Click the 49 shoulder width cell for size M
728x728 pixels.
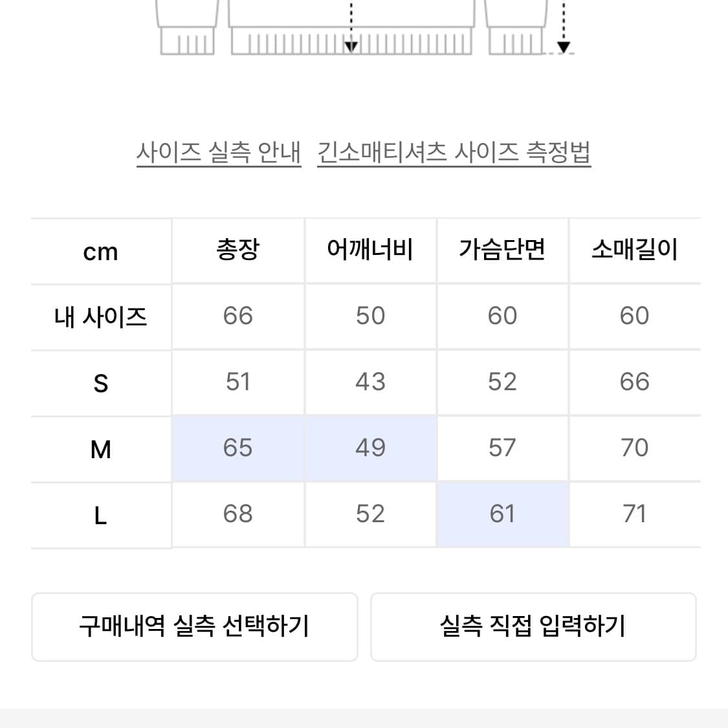click(x=370, y=448)
